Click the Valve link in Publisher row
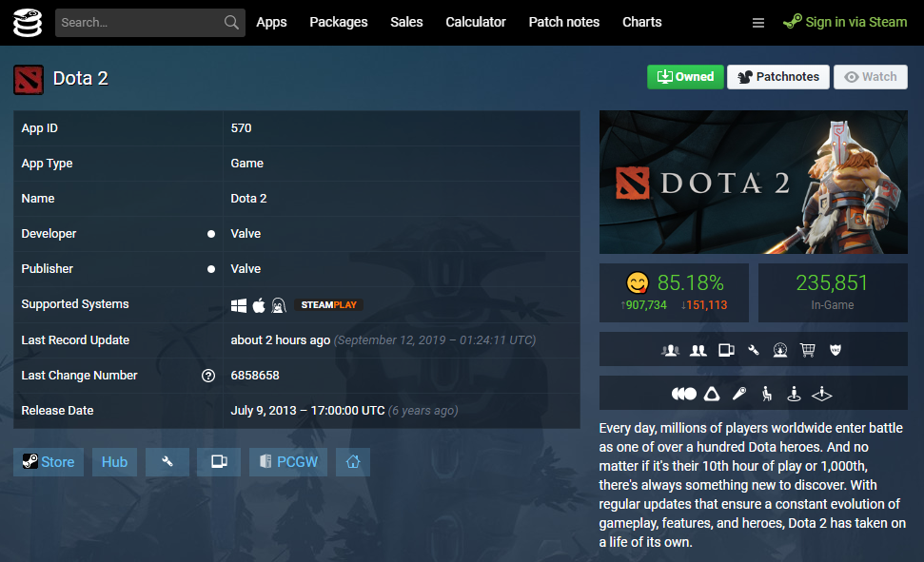The width and height of the screenshot is (924, 562). [x=246, y=269]
